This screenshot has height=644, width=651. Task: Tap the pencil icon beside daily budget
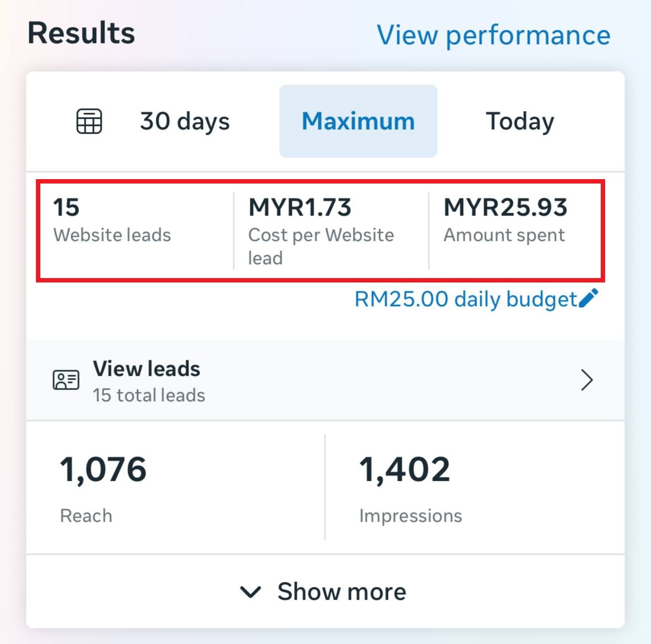point(589,298)
